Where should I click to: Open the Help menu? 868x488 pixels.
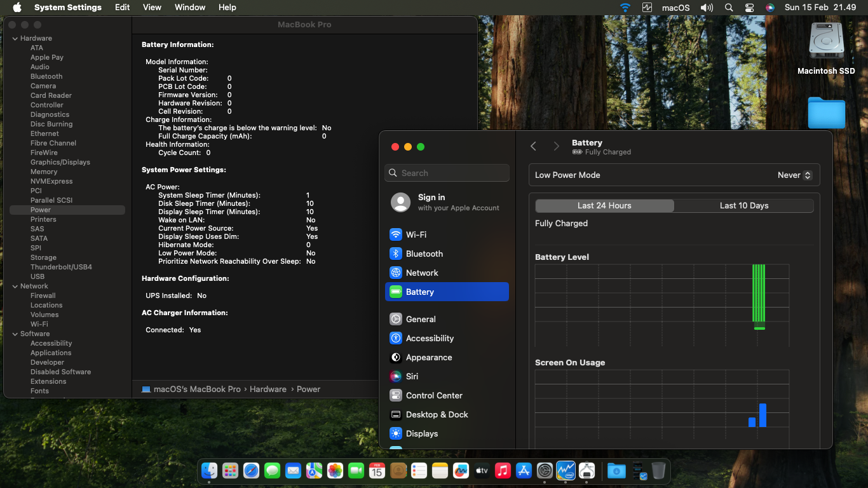(x=227, y=8)
